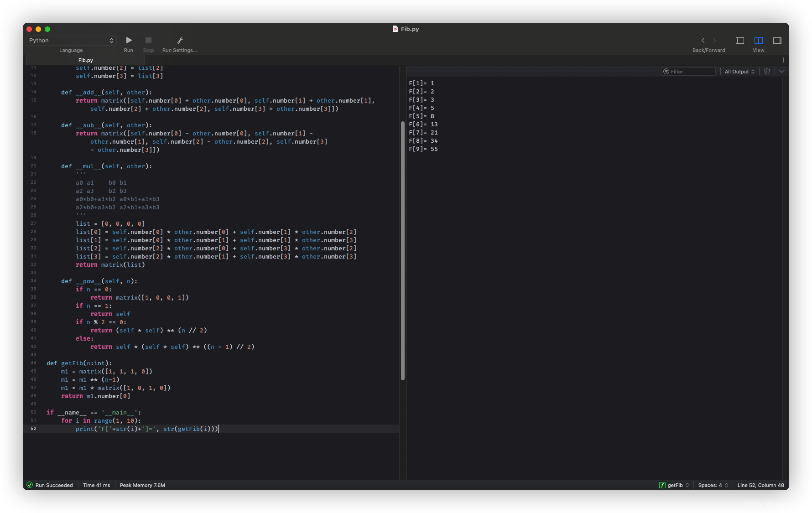This screenshot has height=513, width=812.
Task: Open Run Settings wrench icon
Action: pyautogui.click(x=180, y=41)
